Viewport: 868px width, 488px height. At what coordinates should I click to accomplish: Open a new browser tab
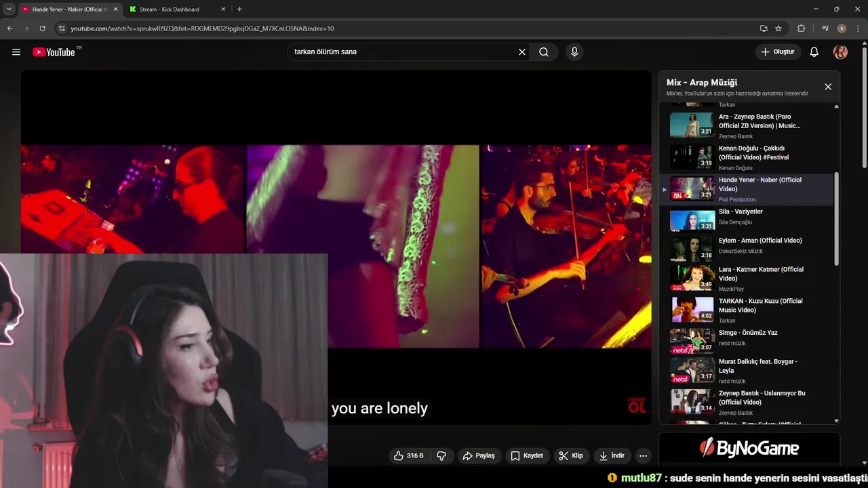click(239, 9)
